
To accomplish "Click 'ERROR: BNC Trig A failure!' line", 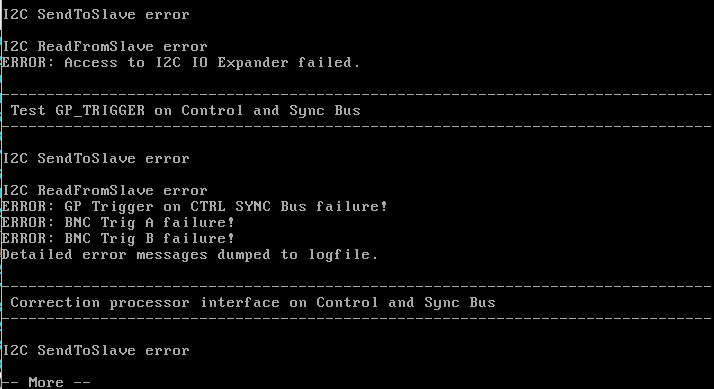I will (x=118, y=222).
